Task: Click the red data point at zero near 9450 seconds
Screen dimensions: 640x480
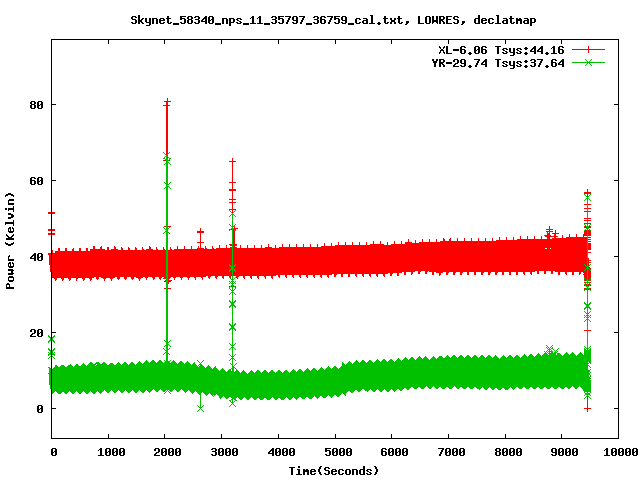Action: (587, 409)
